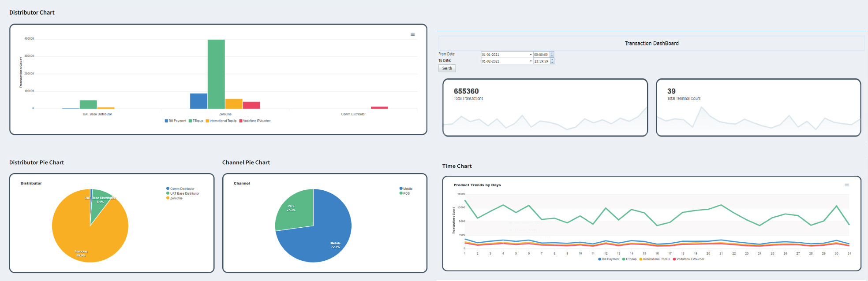Viewport: 868px width, 281px height.
Task: Open the Distributor Chart hamburger menu
Action: pyautogui.click(x=413, y=34)
